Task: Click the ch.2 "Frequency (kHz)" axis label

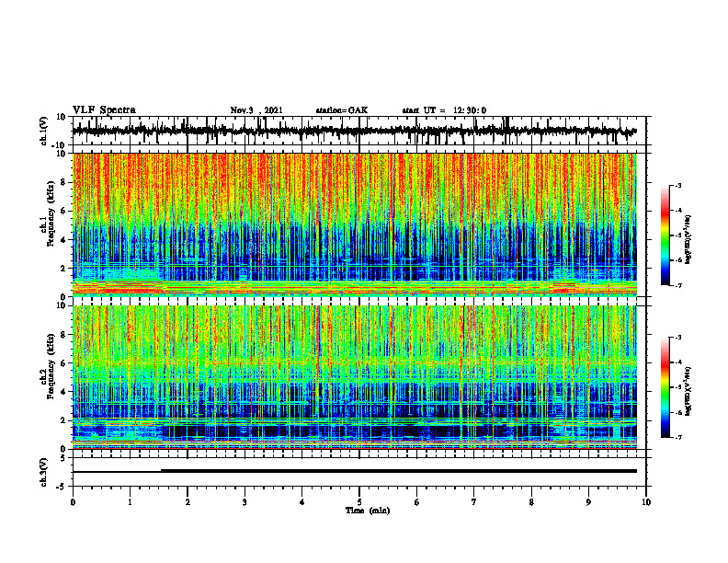Action: 51,366
